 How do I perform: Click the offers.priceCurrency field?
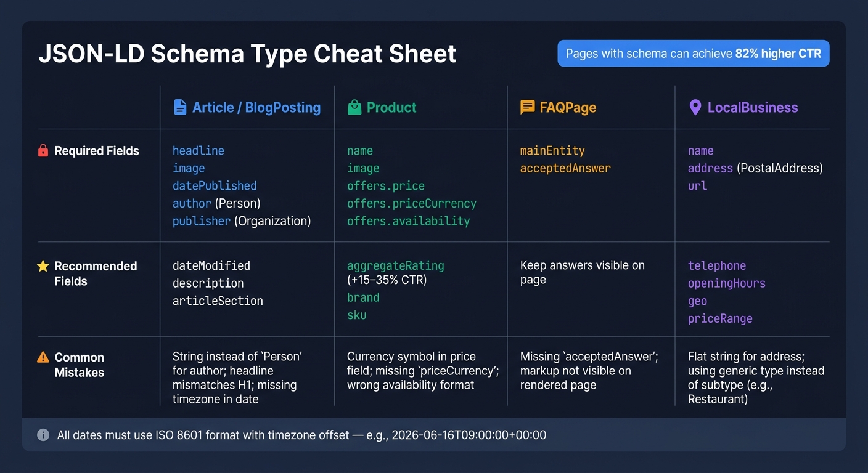[412, 203]
